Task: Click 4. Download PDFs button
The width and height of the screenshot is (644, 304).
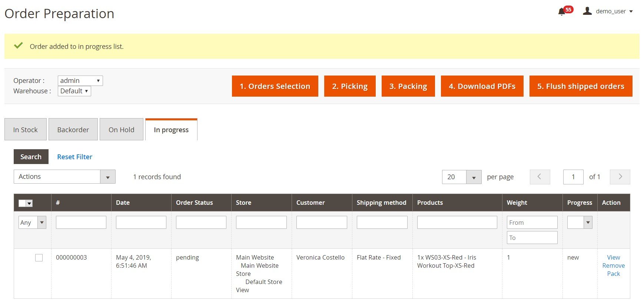Action: click(482, 86)
